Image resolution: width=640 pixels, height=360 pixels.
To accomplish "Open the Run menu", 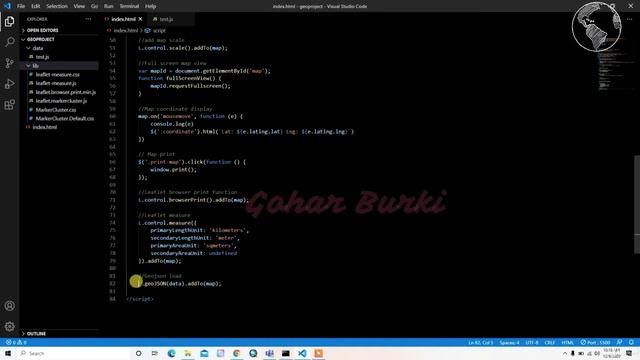I will [x=109, y=6].
